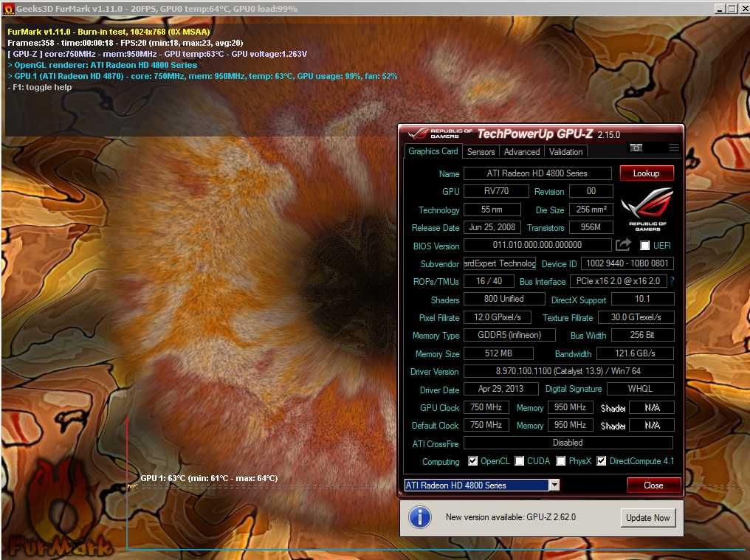This screenshot has height=560, width=750.
Task: Open the Validation tab
Action: click(566, 151)
